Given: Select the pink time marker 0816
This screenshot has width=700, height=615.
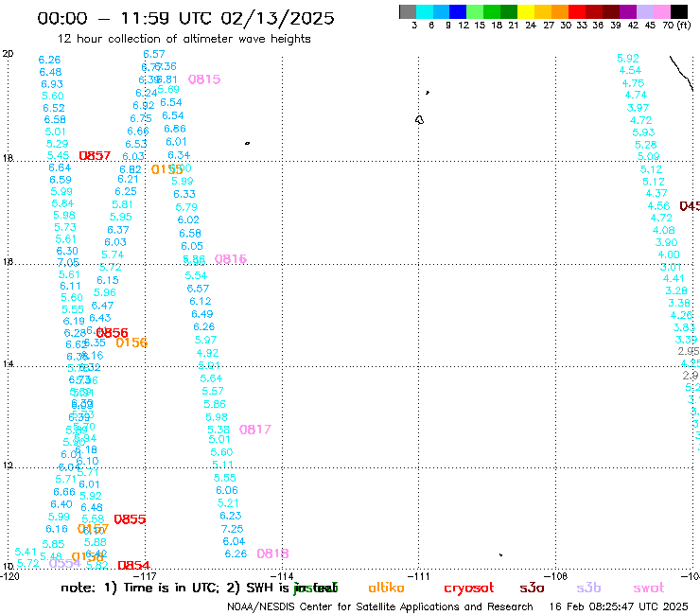Looking at the screenshot, I should pyautogui.click(x=231, y=259).
